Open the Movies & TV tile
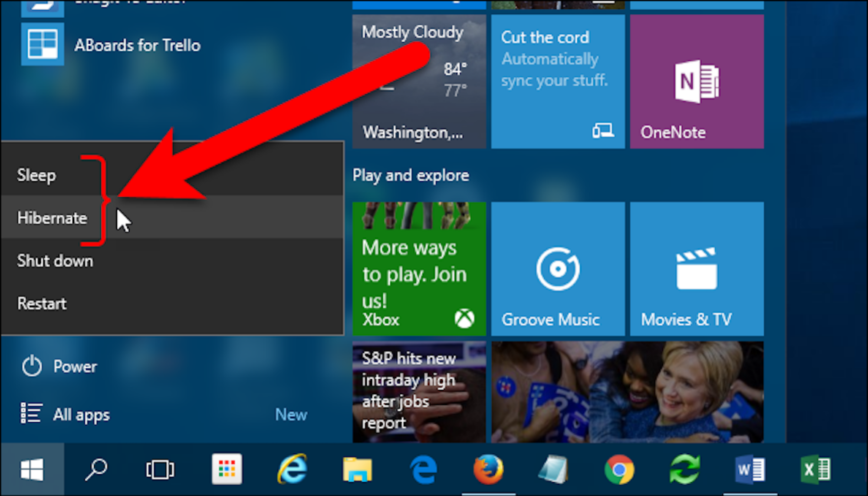This screenshot has width=868, height=496. tap(697, 268)
